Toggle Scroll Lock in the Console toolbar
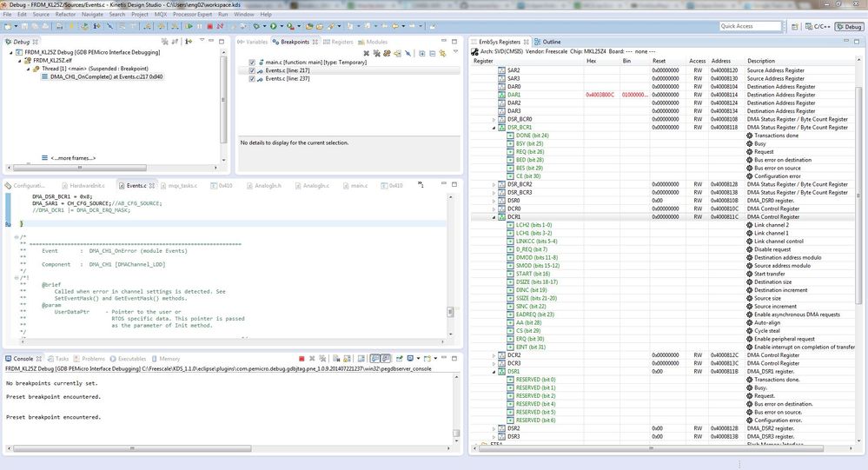Image resolution: width=868 pixels, height=470 pixels. (x=347, y=359)
